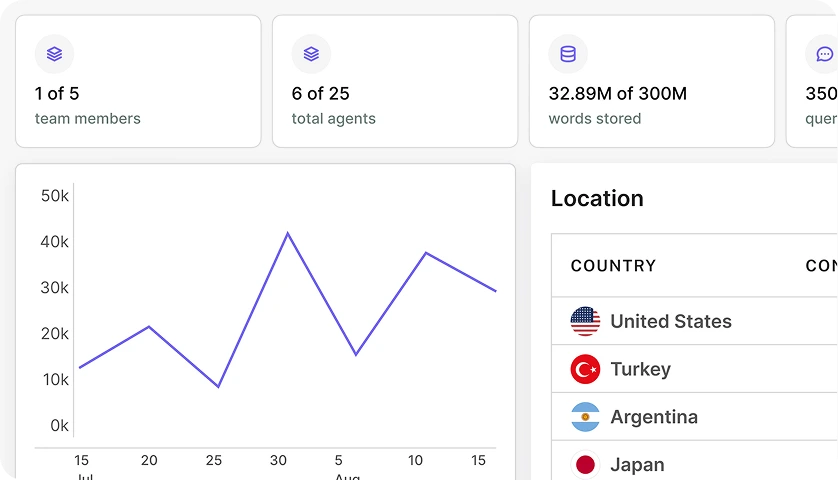This screenshot has width=838, height=480.
Task: Select the United States row text
Action: point(671,321)
